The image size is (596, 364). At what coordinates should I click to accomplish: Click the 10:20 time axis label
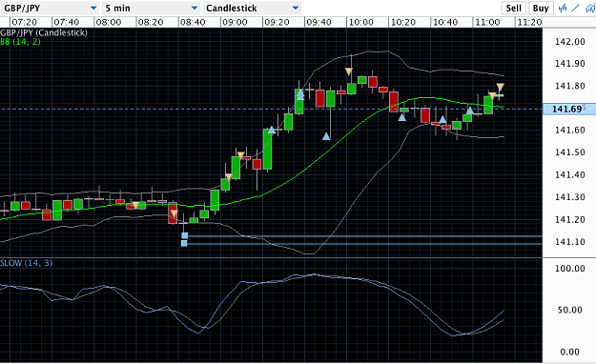click(403, 23)
